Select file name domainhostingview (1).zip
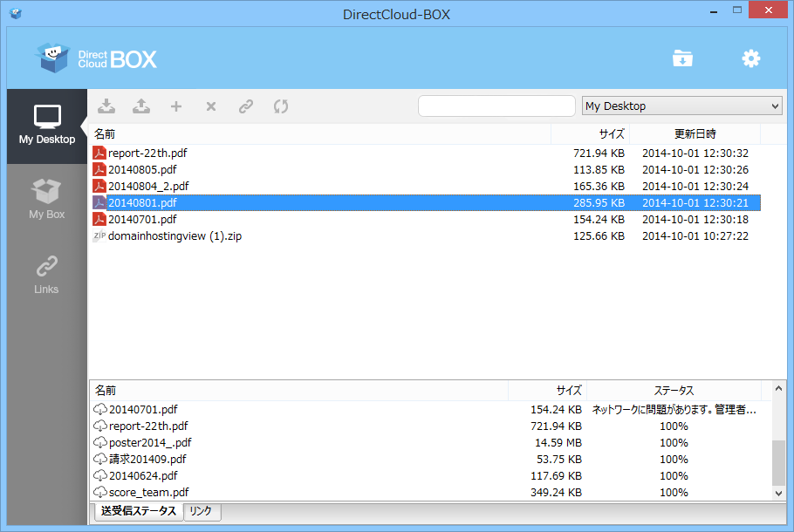794x532 pixels. coord(175,236)
